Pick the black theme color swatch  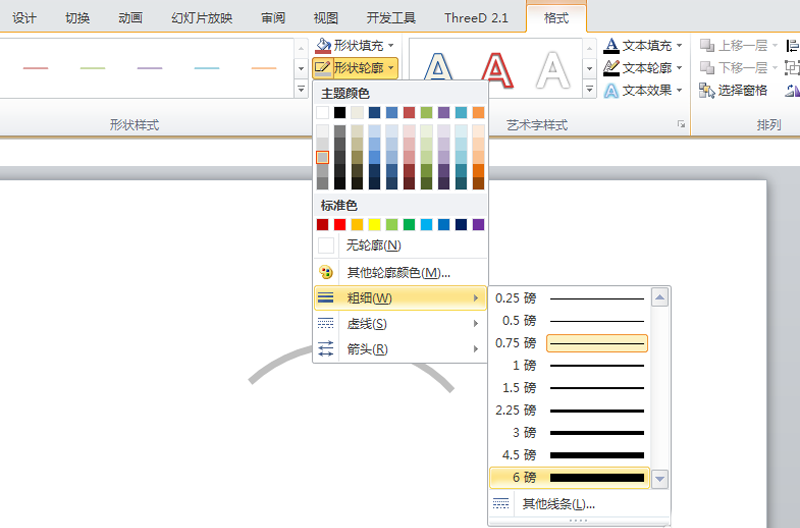pyautogui.click(x=340, y=112)
